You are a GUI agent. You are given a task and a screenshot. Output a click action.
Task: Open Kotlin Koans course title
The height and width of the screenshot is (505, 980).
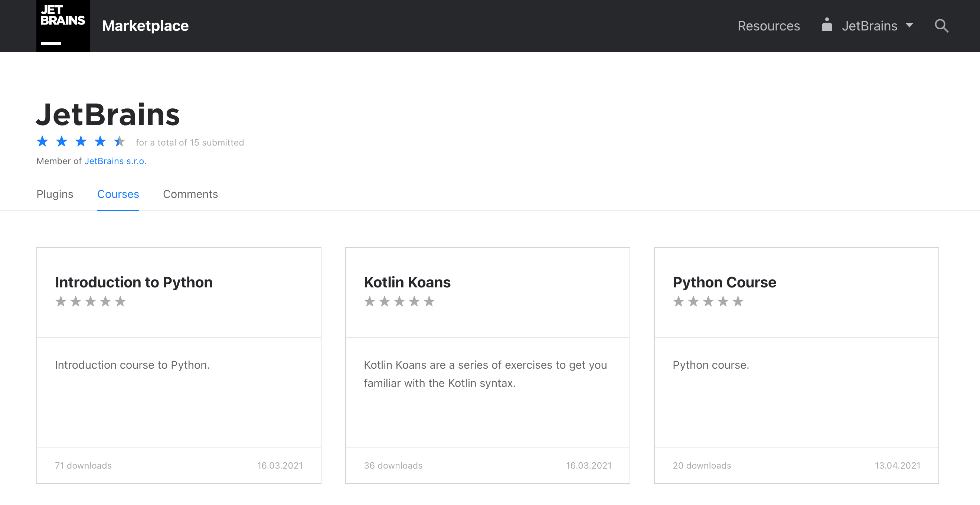pos(407,282)
